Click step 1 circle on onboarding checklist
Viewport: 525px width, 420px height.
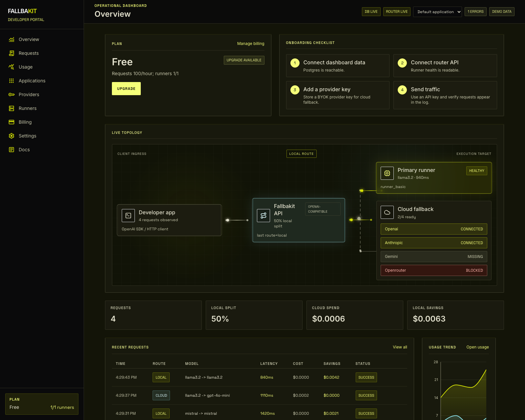(x=295, y=63)
